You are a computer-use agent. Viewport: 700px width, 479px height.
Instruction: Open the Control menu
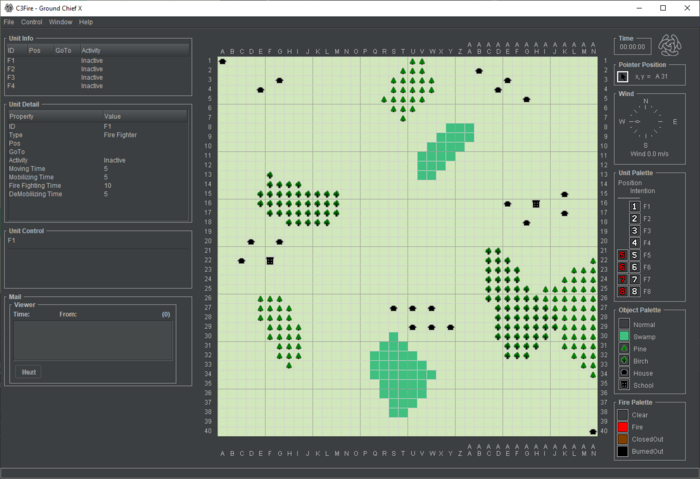[32, 21]
